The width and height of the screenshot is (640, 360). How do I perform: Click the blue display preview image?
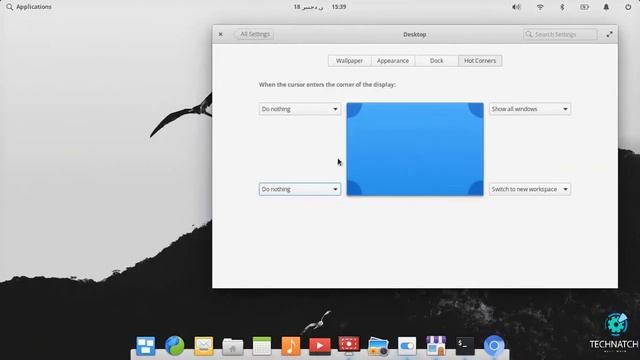(x=415, y=149)
